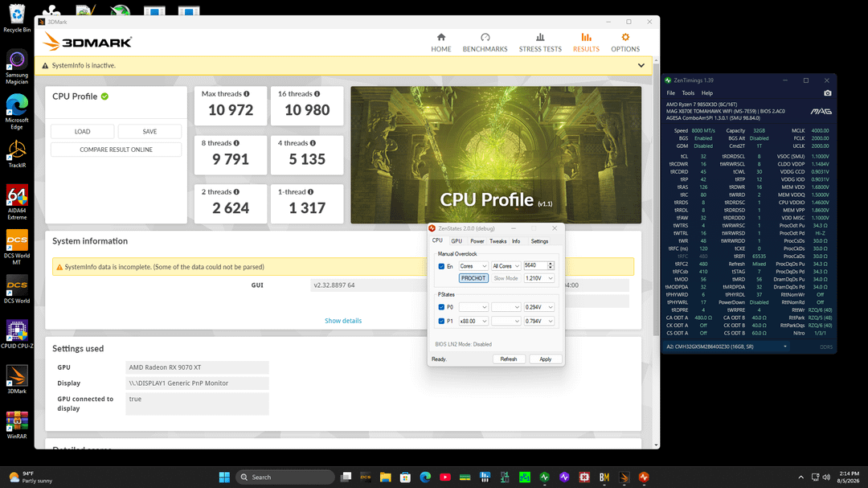
Task: Toggle the P0 PState checkbox
Action: point(441,307)
